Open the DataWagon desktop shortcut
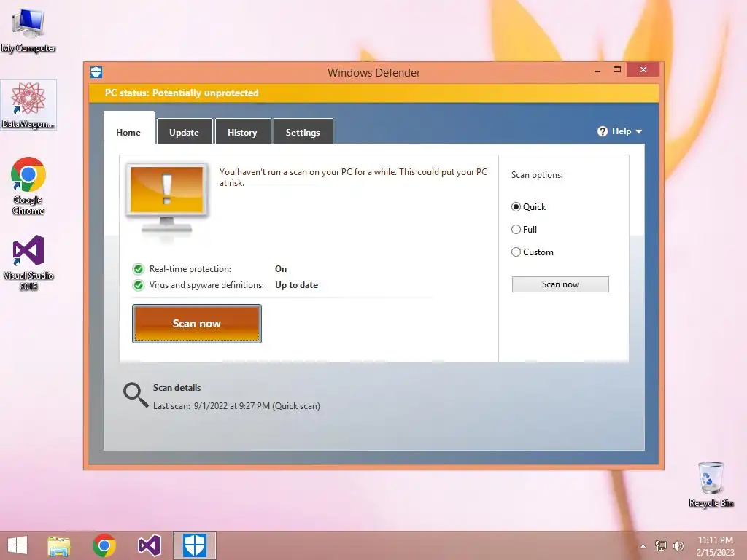This screenshot has width=747, height=560. [28, 105]
